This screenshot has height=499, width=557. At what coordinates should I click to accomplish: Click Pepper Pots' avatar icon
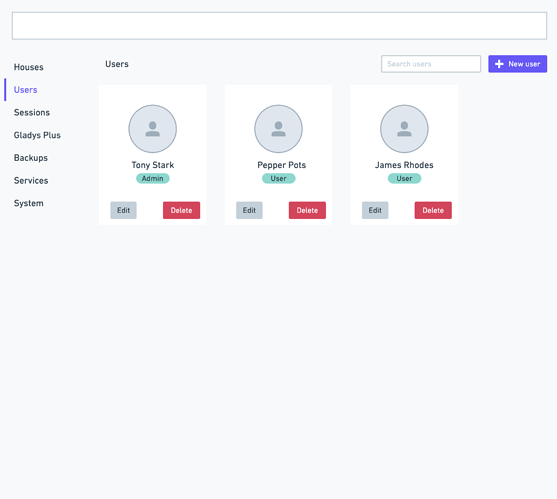[278, 129]
